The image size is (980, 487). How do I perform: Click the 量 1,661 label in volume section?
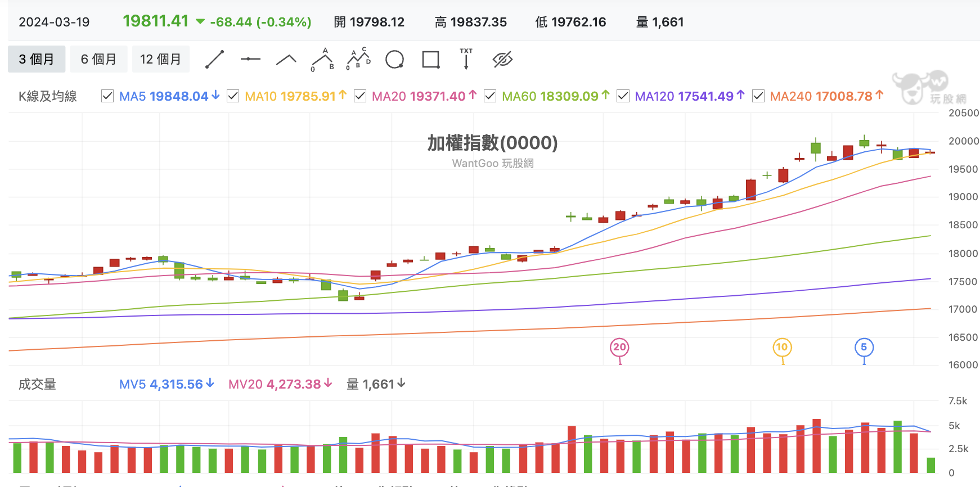[x=376, y=384]
